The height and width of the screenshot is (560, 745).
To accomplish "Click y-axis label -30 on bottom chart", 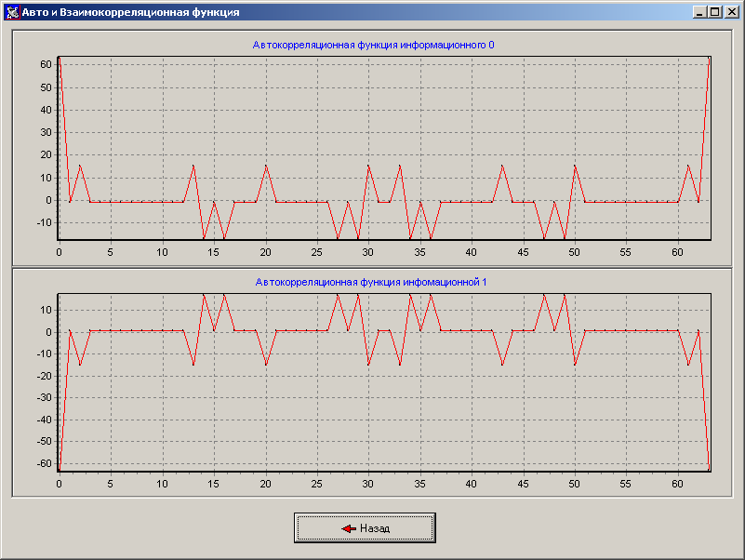I will (x=45, y=397).
